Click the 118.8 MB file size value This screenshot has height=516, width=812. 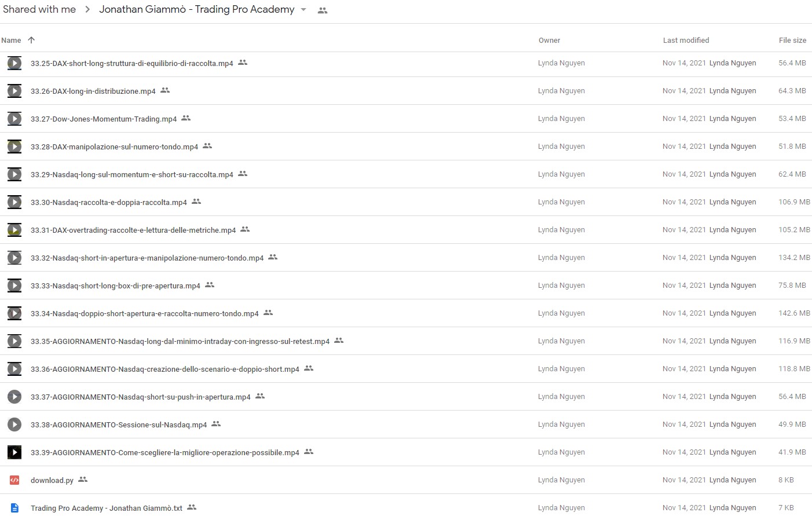tap(794, 369)
